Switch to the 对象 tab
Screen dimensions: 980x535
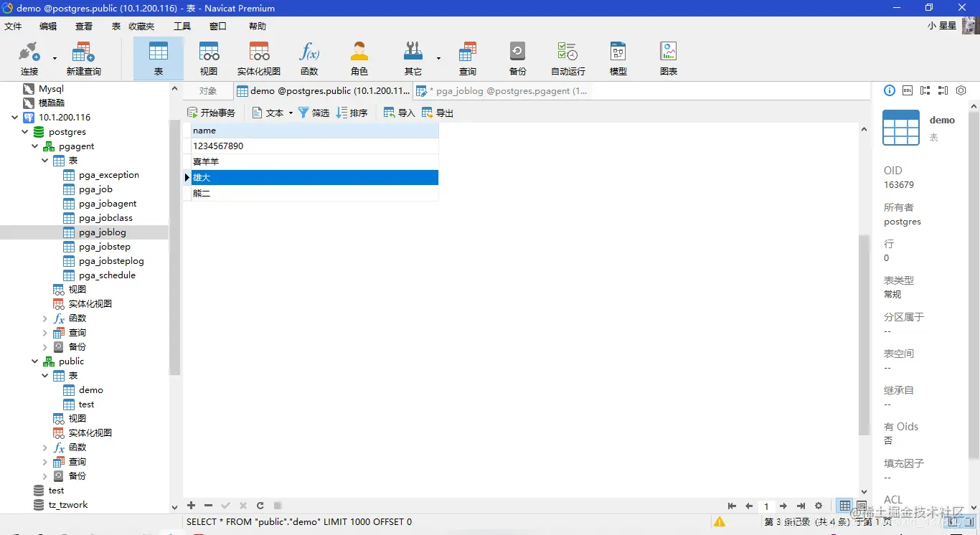point(208,91)
